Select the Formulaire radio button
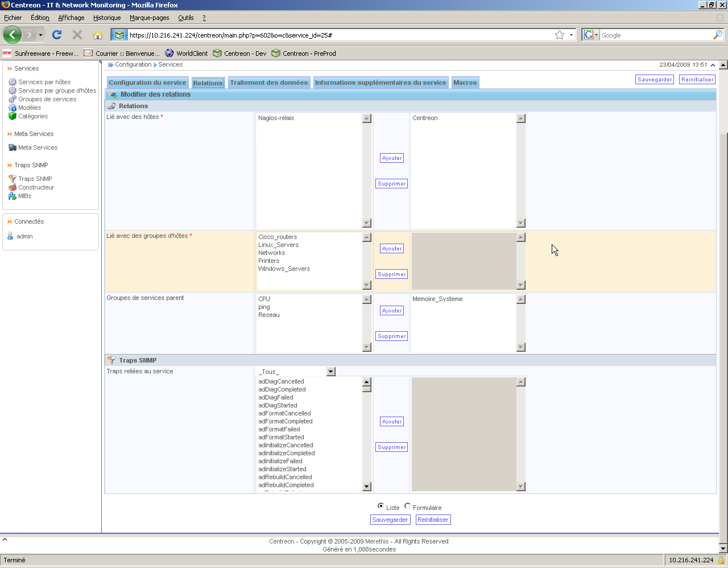This screenshot has width=728, height=568. (x=407, y=506)
